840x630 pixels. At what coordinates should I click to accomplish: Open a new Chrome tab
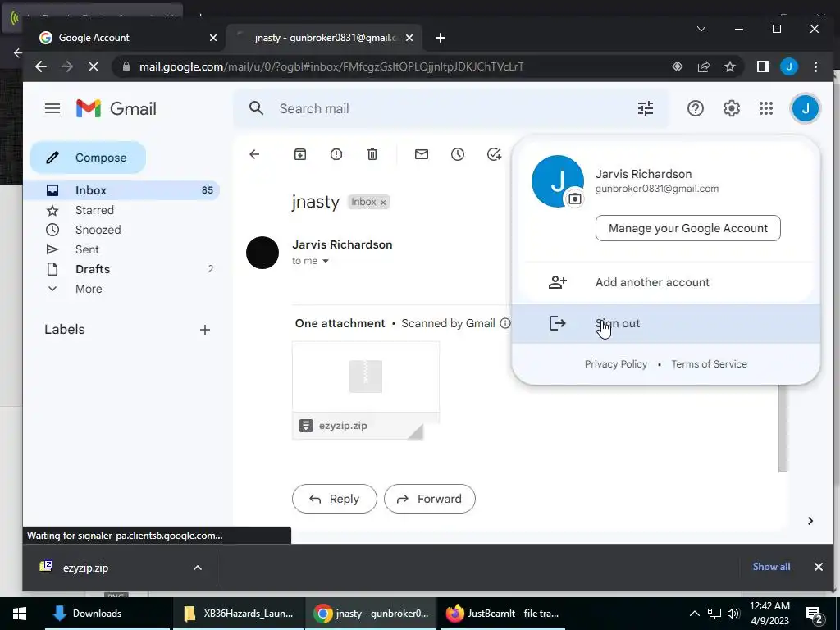coord(441,38)
